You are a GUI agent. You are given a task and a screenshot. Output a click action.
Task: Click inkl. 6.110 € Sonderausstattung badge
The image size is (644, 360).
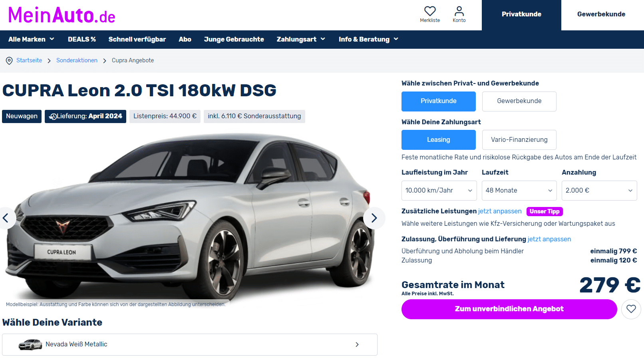[x=254, y=116]
